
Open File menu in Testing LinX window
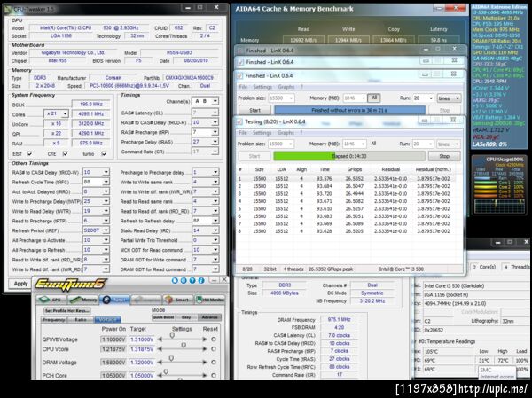[243, 133]
